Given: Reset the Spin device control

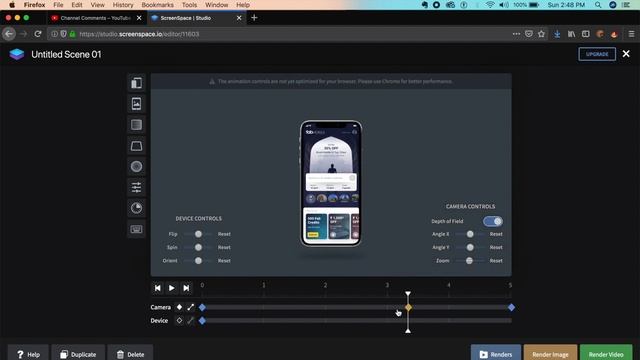Looking at the screenshot, I should pyautogui.click(x=224, y=247).
